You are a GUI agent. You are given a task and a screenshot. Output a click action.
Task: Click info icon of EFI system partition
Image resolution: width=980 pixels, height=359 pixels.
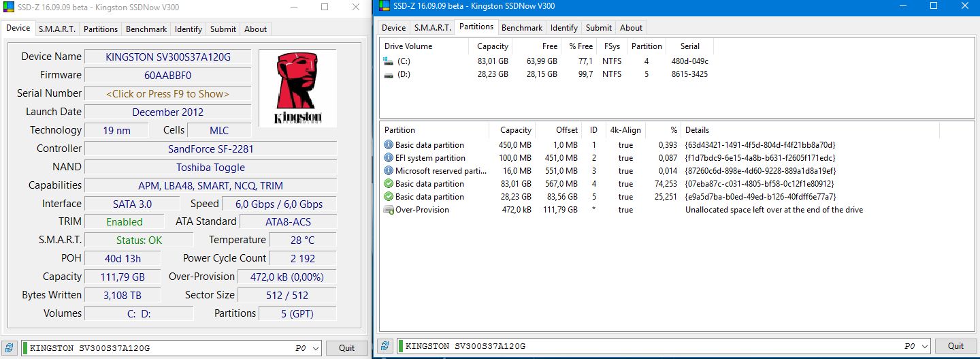pos(389,158)
